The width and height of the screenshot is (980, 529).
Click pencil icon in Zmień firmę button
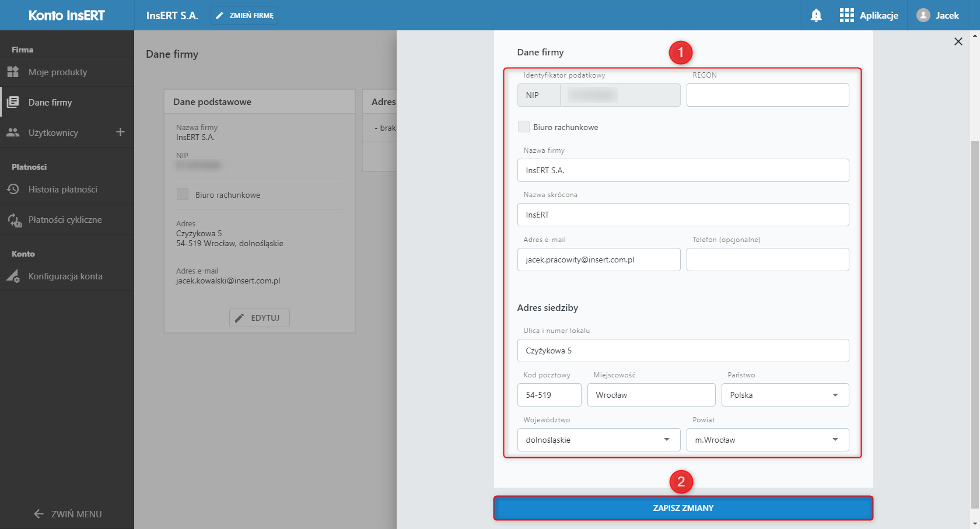(x=220, y=16)
